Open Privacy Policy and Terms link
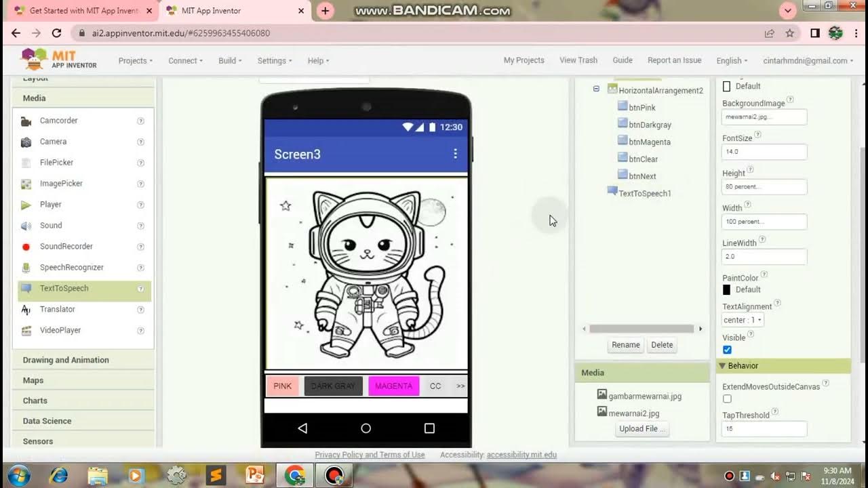Viewport: 868px width, 488px height. click(370, 455)
